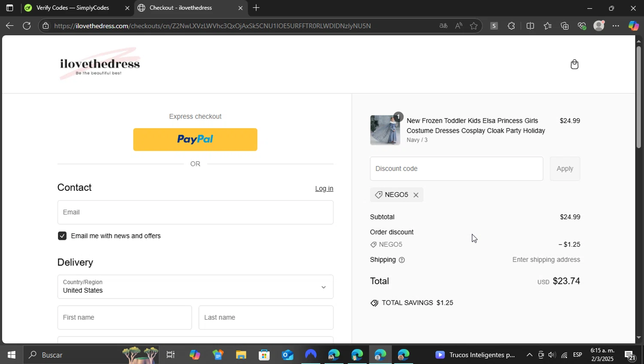644x364 pixels.
Task: Show hidden system tray icons
Action: [x=529, y=355]
